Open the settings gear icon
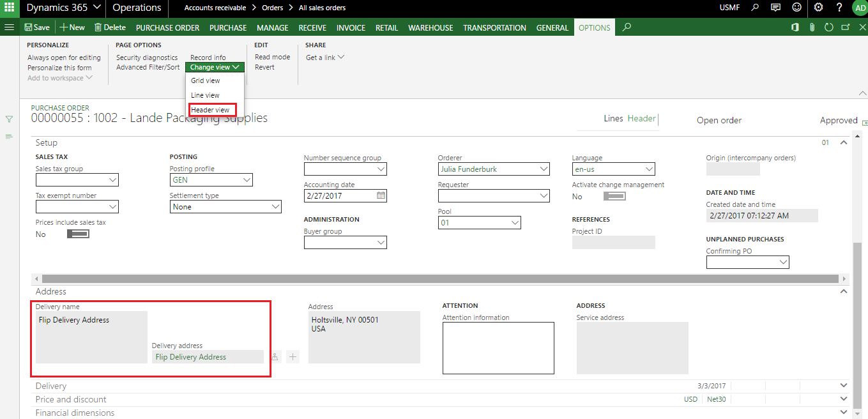The image size is (868, 419). tap(818, 8)
